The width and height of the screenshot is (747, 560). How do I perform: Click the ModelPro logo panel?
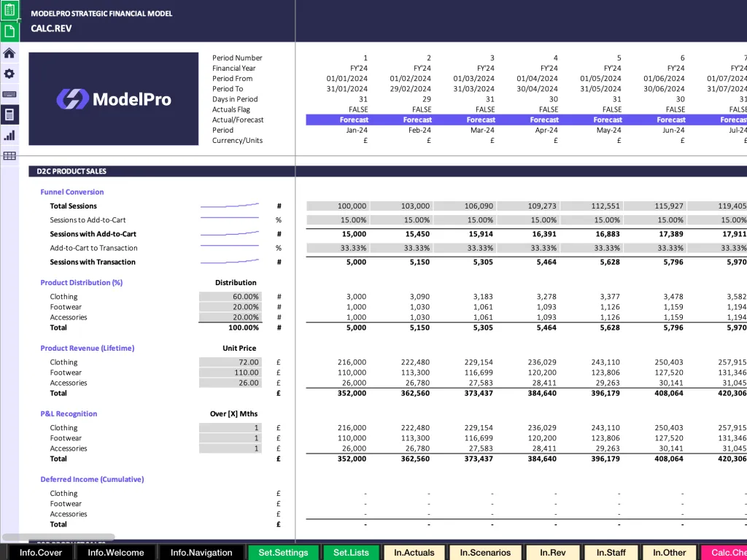click(112, 99)
